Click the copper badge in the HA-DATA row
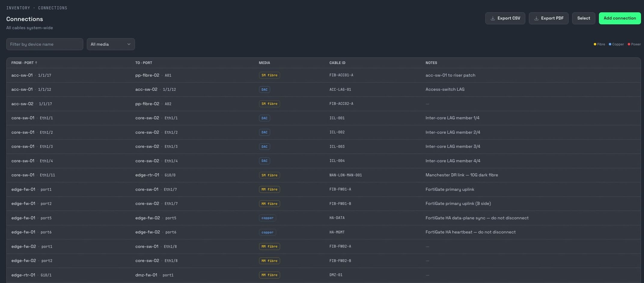 267,218
